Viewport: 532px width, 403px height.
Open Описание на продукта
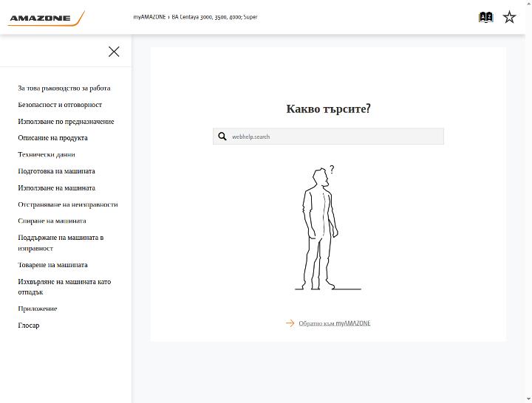click(53, 138)
